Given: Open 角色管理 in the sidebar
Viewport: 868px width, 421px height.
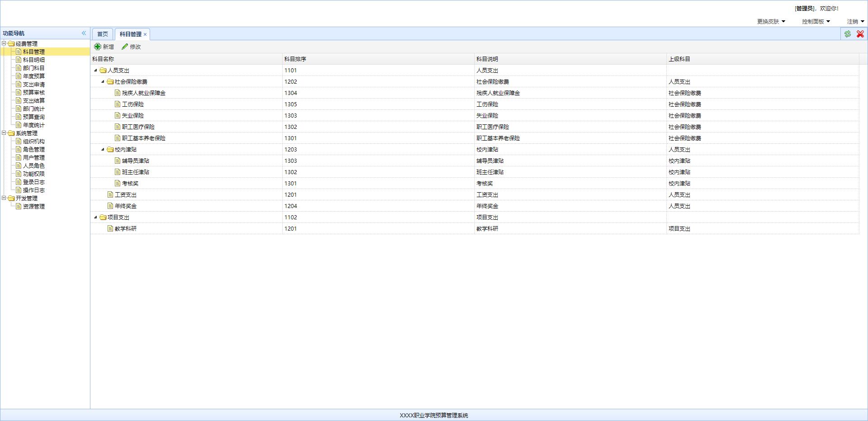Looking at the screenshot, I should click(34, 149).
